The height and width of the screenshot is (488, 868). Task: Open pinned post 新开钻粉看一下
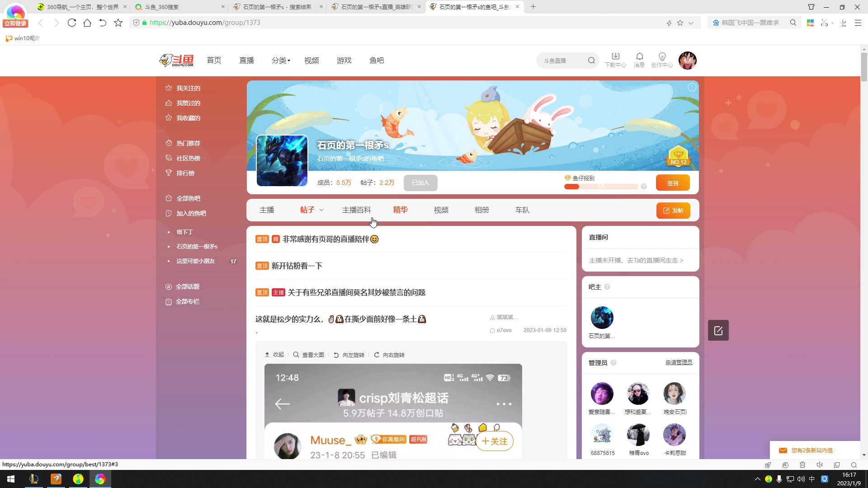[297, 266]
